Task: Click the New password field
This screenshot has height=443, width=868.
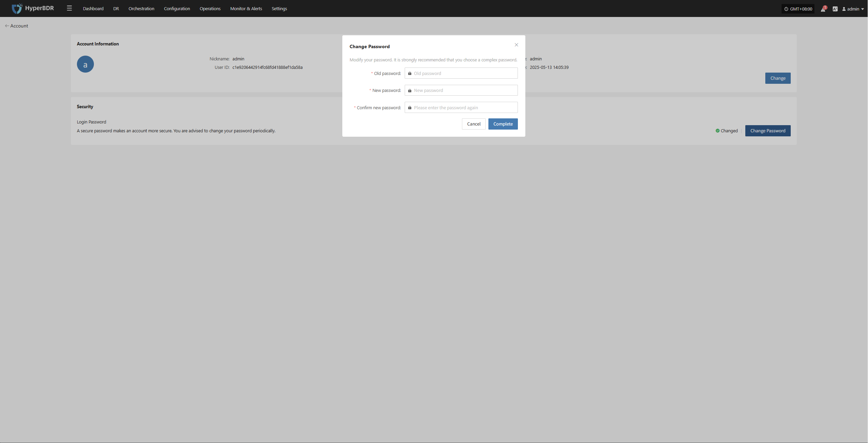Action: [x=461, y=90]
